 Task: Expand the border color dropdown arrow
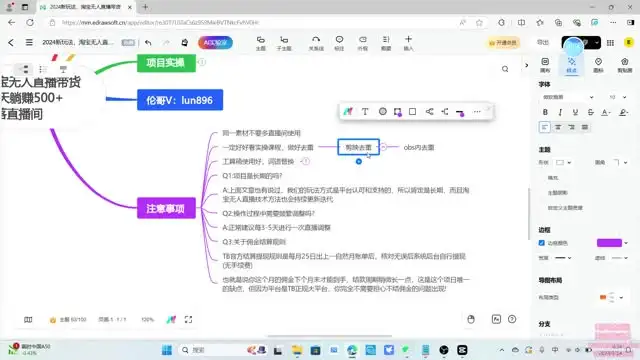click(626, 243)
